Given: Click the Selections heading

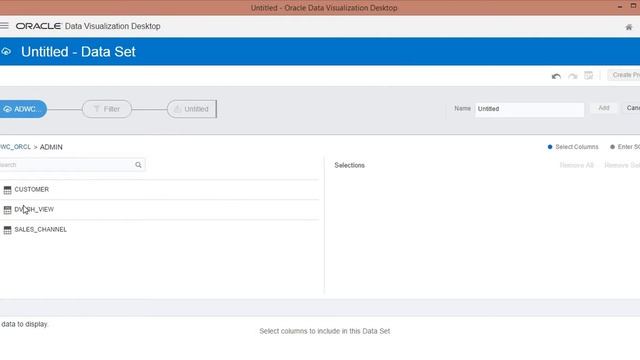Looking at the screenshot, I should pos(349,165).
